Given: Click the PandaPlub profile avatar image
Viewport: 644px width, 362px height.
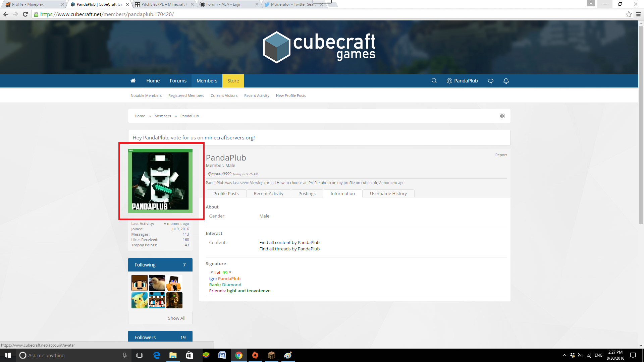Looking at the screenshot, I should [160, 181].
